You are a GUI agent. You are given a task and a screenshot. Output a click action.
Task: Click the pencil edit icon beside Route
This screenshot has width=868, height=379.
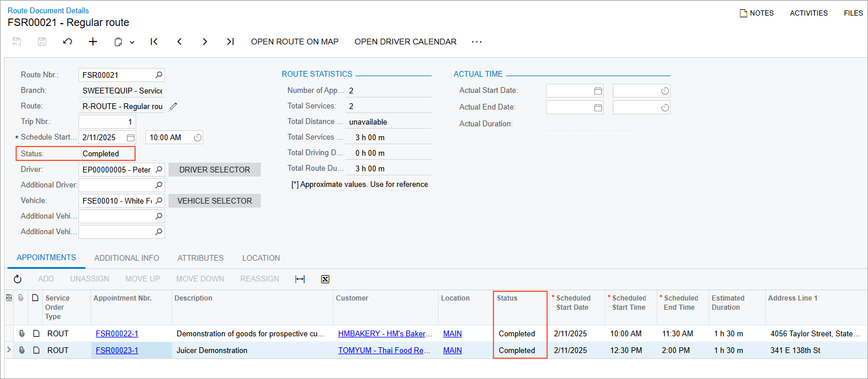pyautogui.click(x=174, y=106)
